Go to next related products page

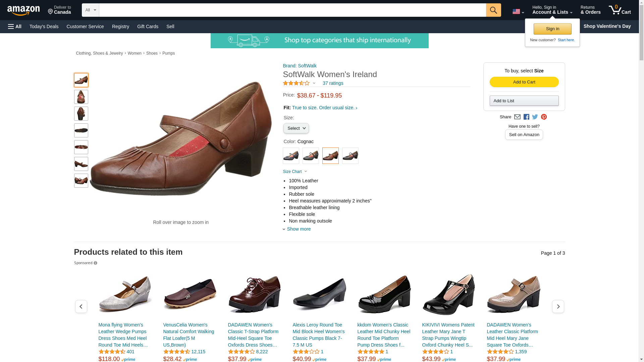tap(558, 307)
